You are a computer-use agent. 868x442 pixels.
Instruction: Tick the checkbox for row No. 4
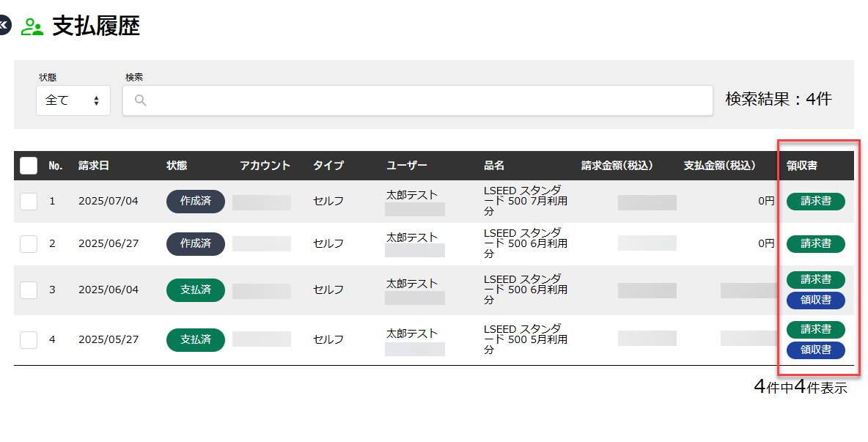pos(29,339)
